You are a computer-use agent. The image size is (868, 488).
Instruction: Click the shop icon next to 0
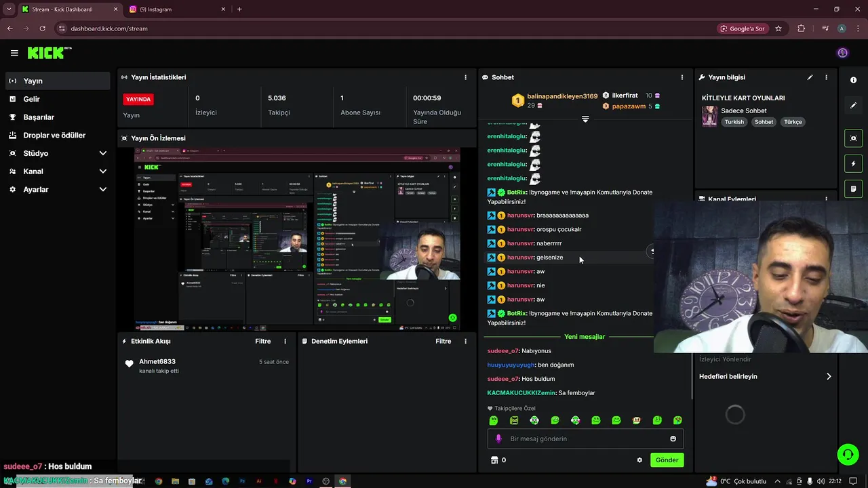coord(494,460)
